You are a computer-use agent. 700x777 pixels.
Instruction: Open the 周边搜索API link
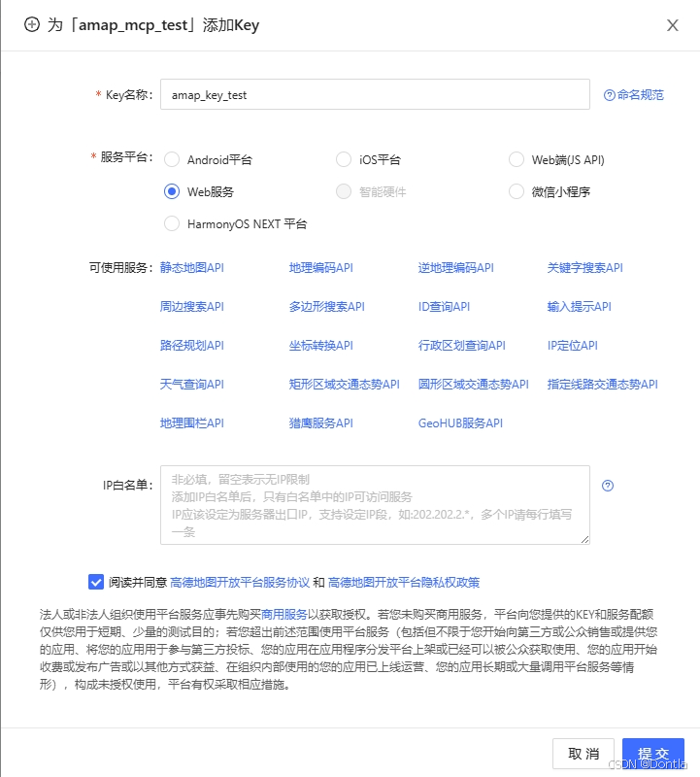click(x=191, y=307)
